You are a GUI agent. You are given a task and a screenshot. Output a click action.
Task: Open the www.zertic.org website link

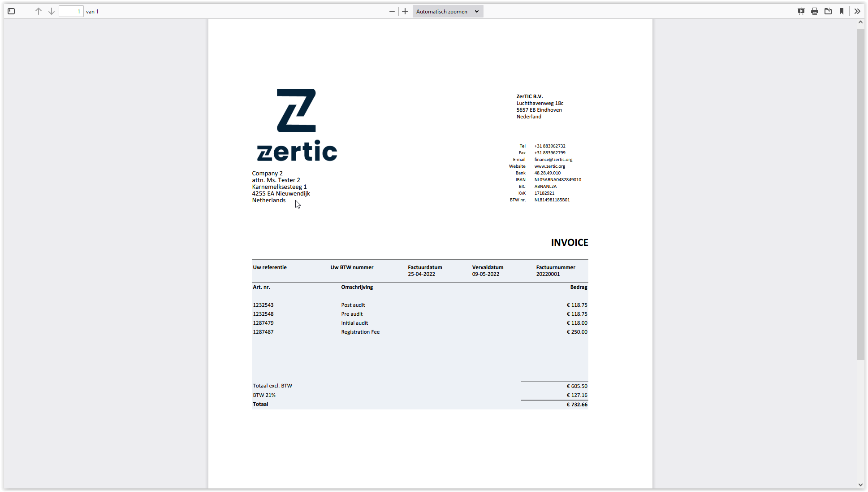[x=549, y=166]
